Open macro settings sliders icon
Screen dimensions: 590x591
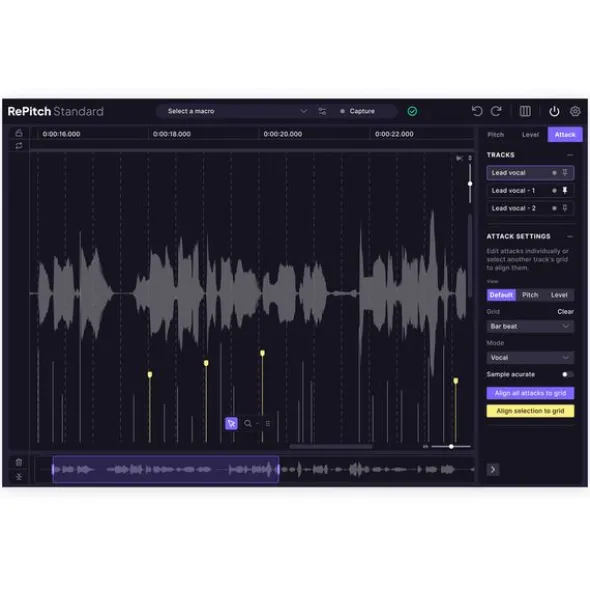point(322,111)
